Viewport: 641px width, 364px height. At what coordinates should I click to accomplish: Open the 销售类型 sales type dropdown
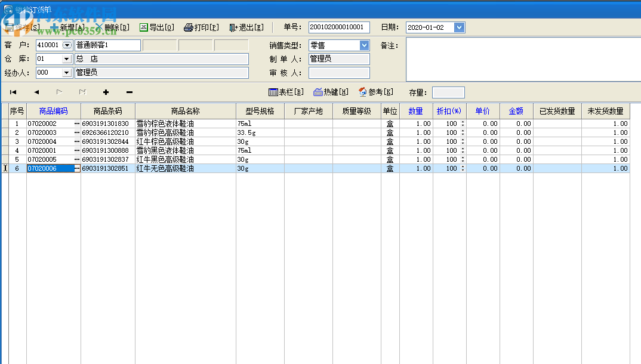click(365, 45)
